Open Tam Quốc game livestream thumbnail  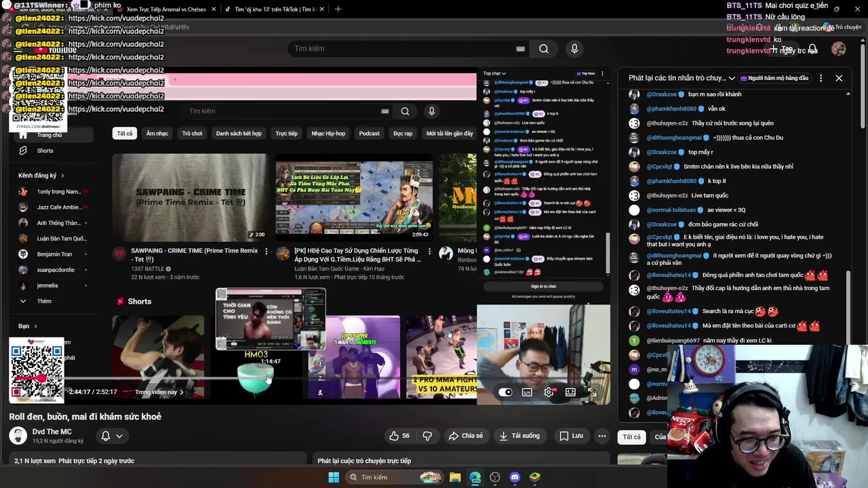pos(354,198)
